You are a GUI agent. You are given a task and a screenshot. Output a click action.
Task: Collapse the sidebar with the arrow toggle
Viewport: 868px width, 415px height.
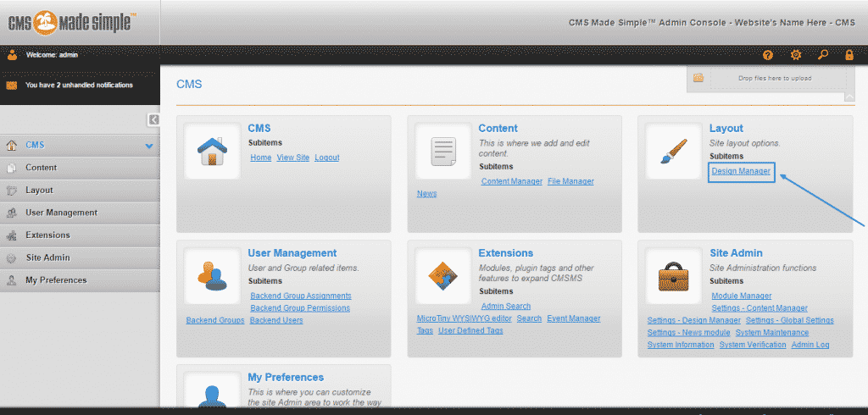(x=153, y=119)
